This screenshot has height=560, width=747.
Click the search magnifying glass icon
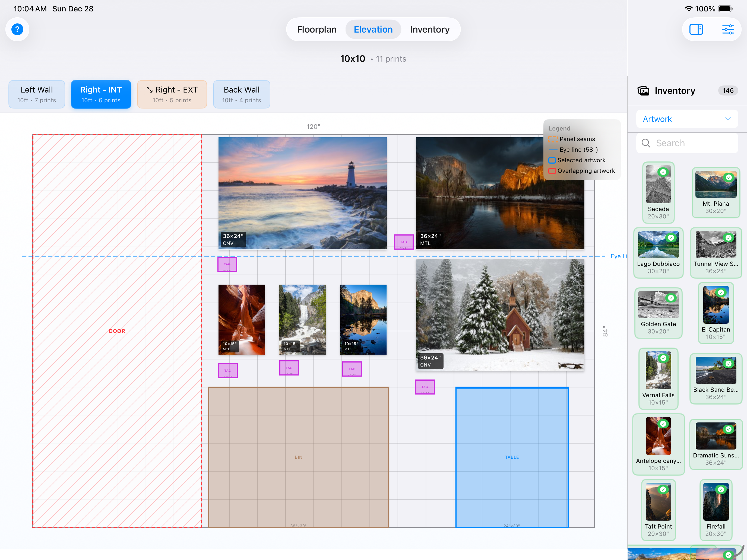(x=646, y=143)
